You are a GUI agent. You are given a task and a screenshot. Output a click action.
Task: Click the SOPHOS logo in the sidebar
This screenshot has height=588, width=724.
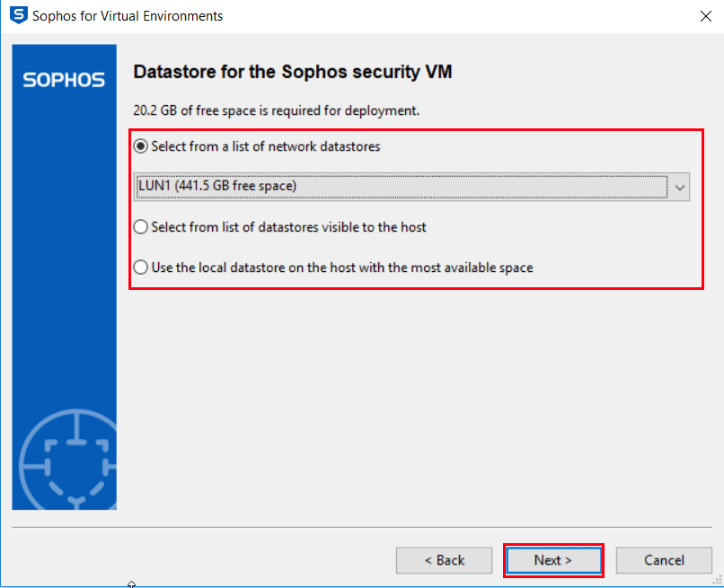click(64, 80)
